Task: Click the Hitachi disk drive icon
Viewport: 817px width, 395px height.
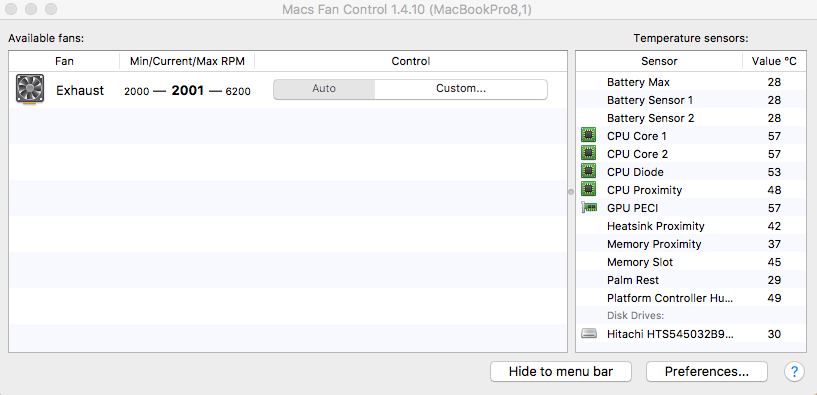Action: pos(589,334)
